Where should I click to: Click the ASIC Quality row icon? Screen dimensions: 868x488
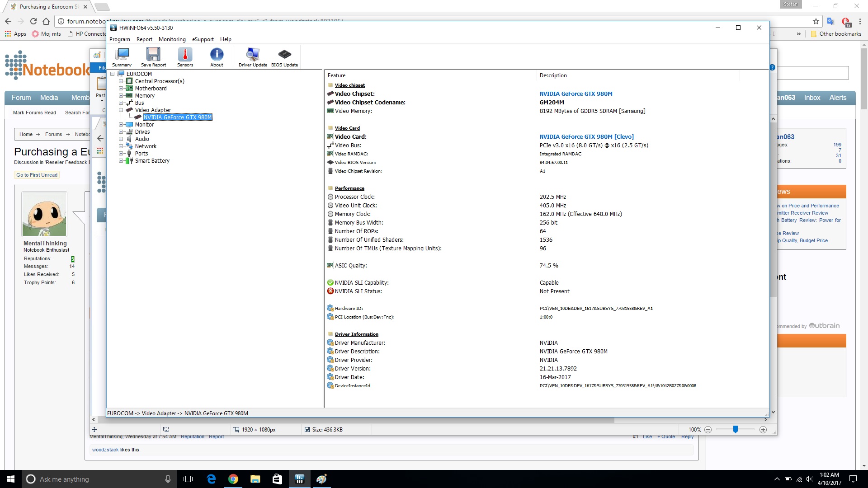(330, 266)
